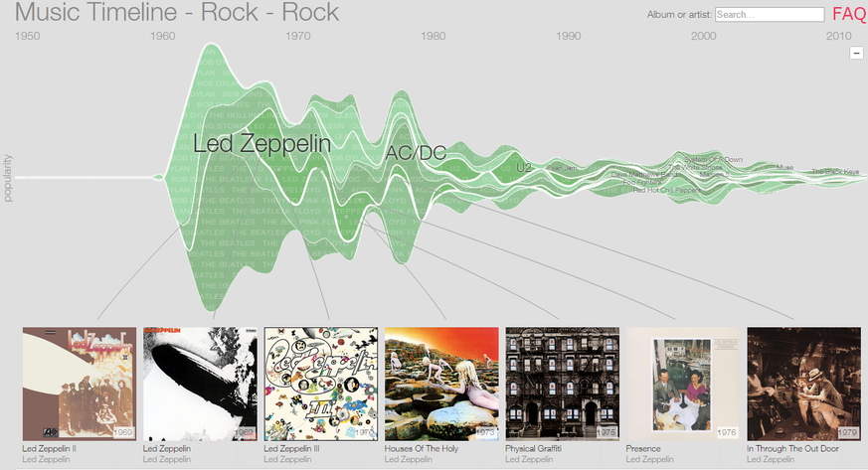Open the Led Zeppelin III album cover
The width and height of the screenshot is (868, 470).
tap(320, 384)
